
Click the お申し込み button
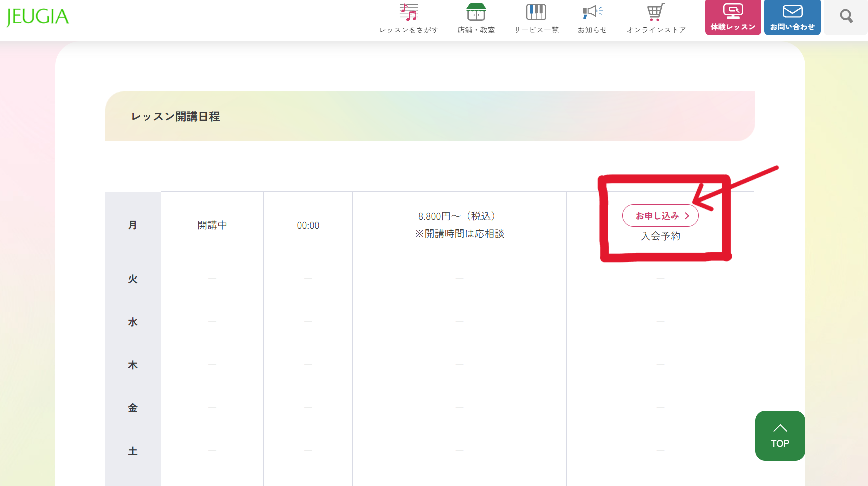click(x=660, y=216)
